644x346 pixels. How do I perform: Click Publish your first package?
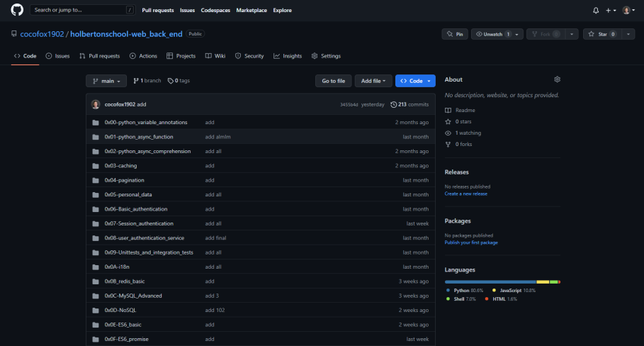471,242
